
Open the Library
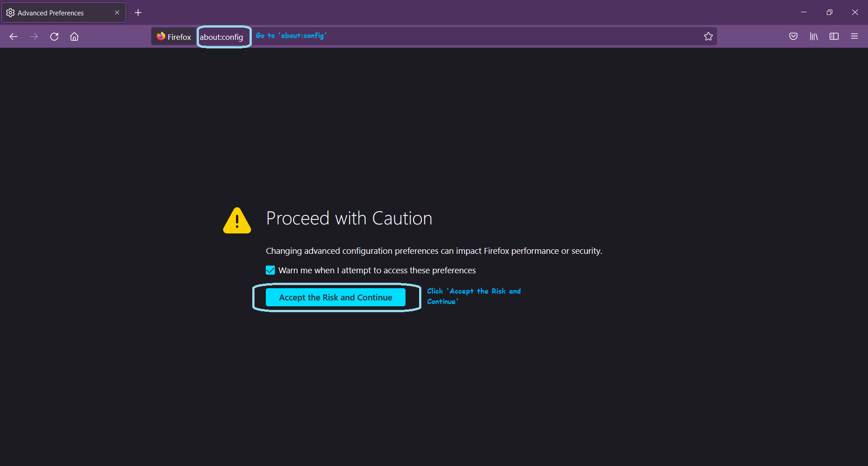tap(814, 36)
